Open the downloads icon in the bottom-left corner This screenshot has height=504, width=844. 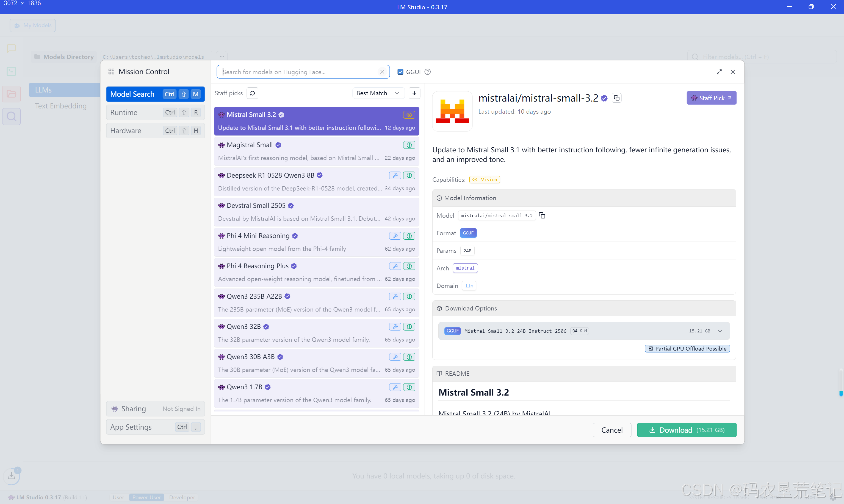12,475
